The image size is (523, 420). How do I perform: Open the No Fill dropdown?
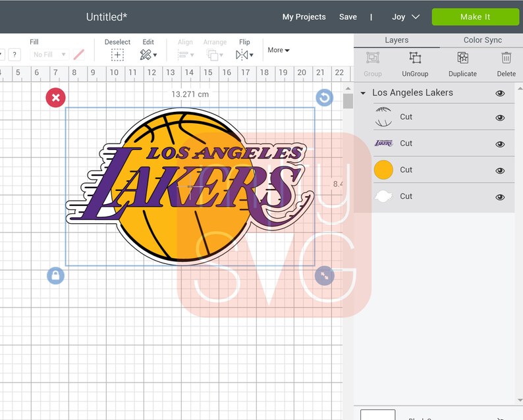[x=49, y=55]
